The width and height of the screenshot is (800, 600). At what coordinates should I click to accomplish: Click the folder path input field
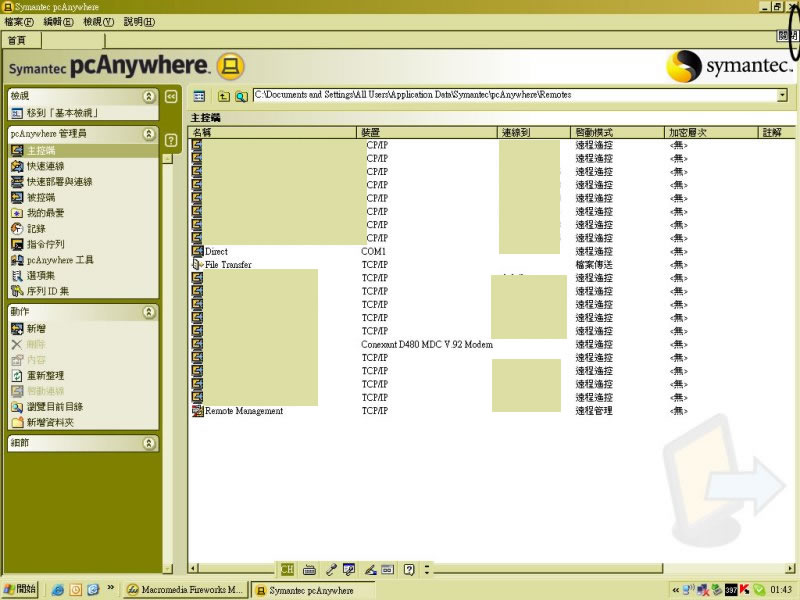click(515, 95)
